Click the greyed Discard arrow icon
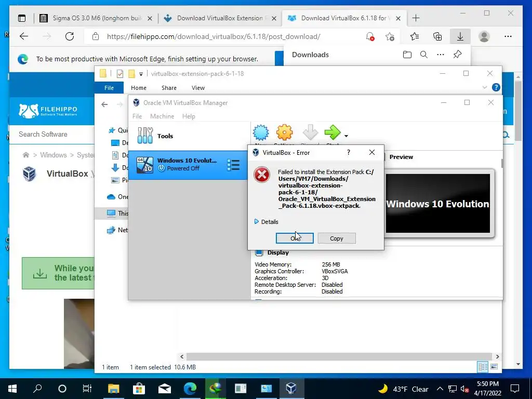This screenshot has width=532, height=399. pos(310,132)
